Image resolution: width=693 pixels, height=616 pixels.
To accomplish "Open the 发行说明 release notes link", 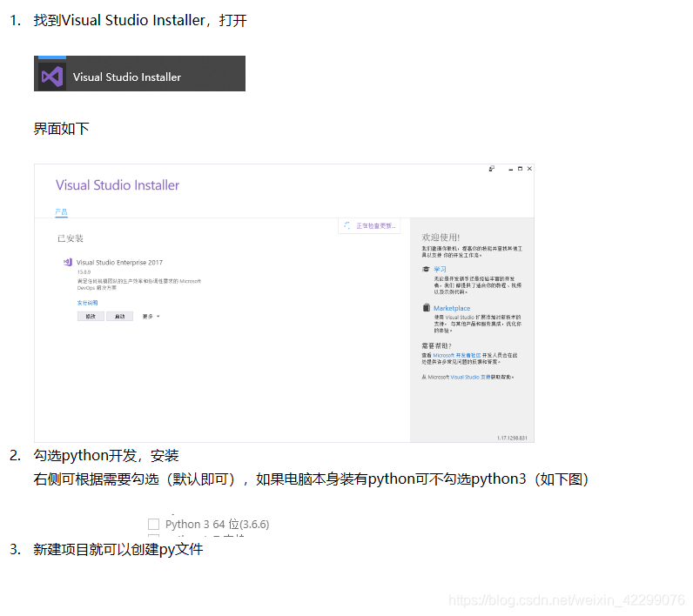I will 88,303.
